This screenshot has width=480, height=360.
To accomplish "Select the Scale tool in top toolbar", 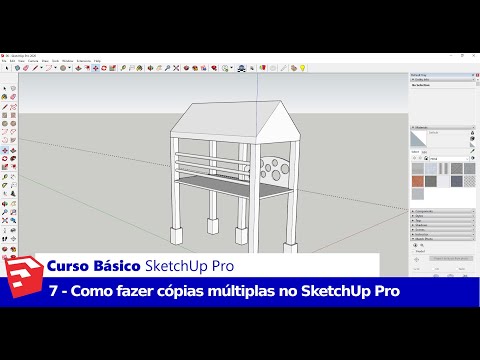I will 113,68.
